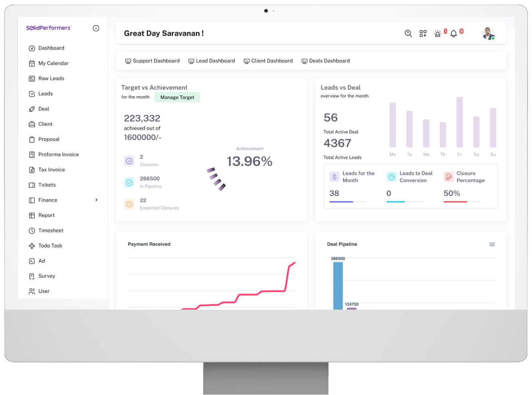Click the Leads checkmark icon in sidebar

point(32,94)
